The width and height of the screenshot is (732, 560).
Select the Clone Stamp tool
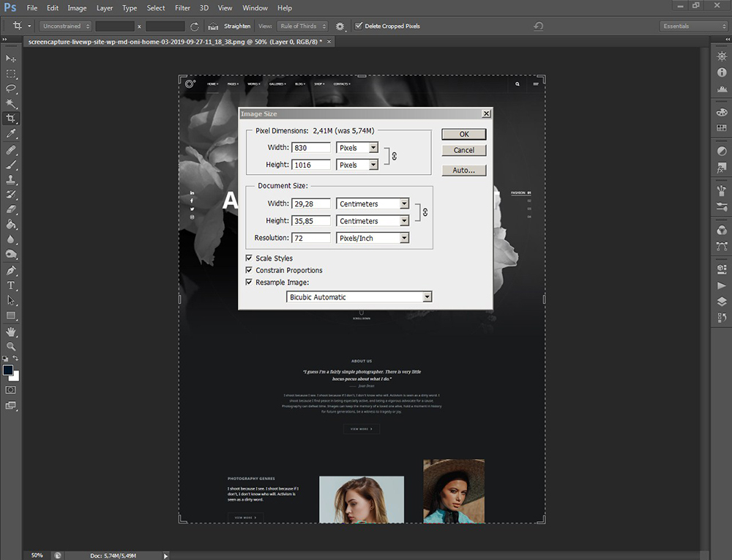pos(10,179)
